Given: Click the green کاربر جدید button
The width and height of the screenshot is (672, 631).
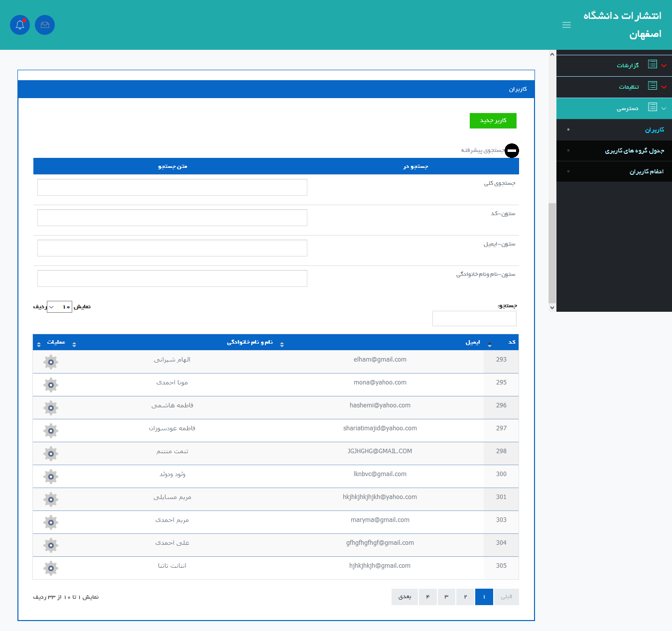Looking at the screenshot, I should [493, 121].
